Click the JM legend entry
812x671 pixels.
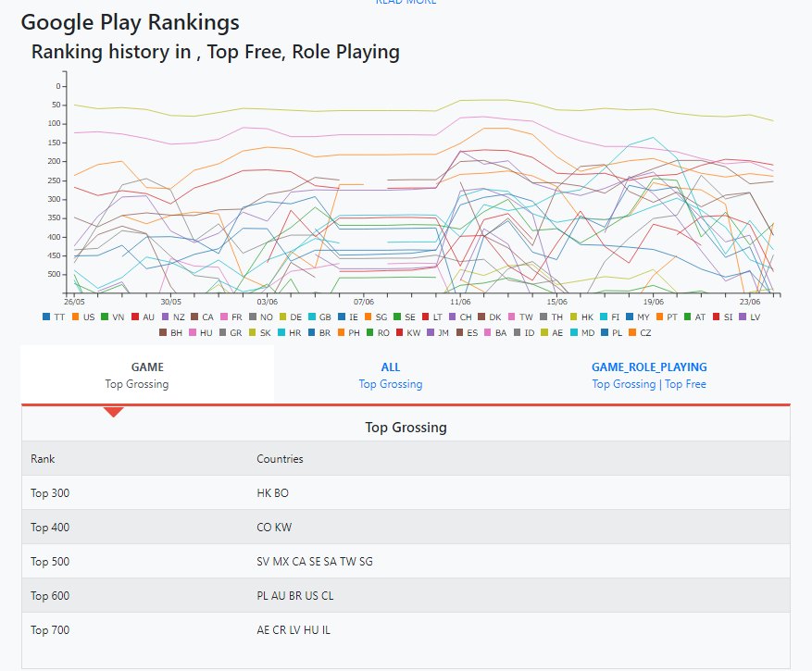click(438, 333)
